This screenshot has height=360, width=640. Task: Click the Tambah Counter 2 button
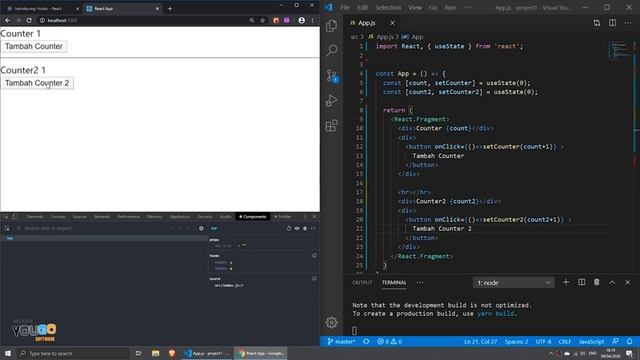(37, 83)
